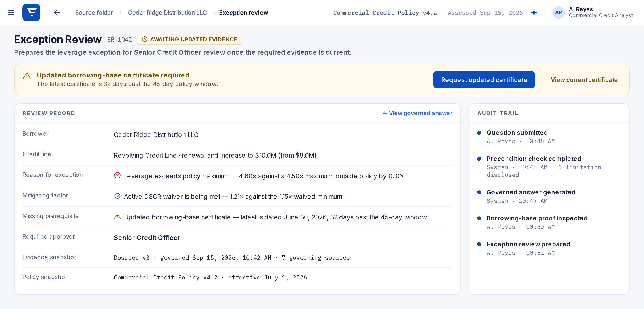Screen dimensions: 644x309
Task: Click Commercial Credit Policy v4.2 header text
Action: (x=385, y=13)
